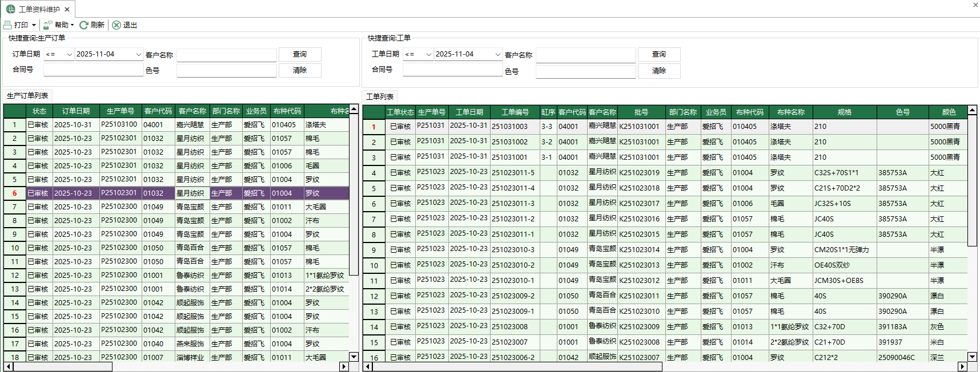Open the Print dropdown arrow
The image size is (980, 372).
[x=34, y=25]
